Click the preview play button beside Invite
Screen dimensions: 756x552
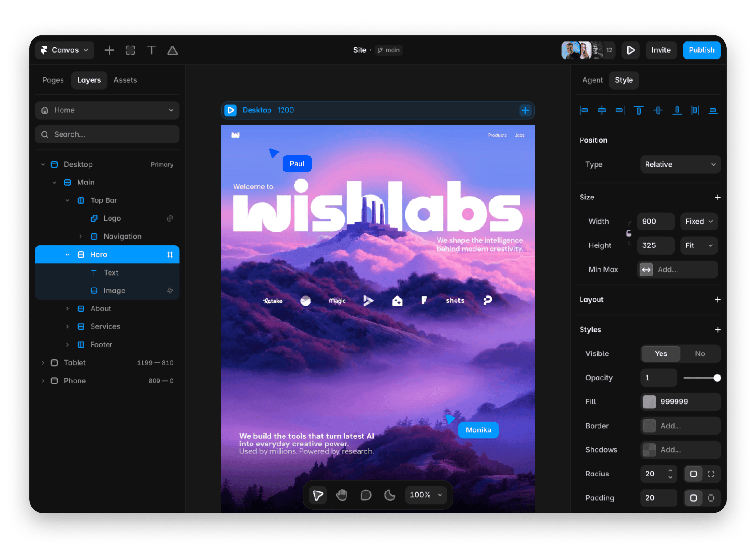tap(630, 50)
